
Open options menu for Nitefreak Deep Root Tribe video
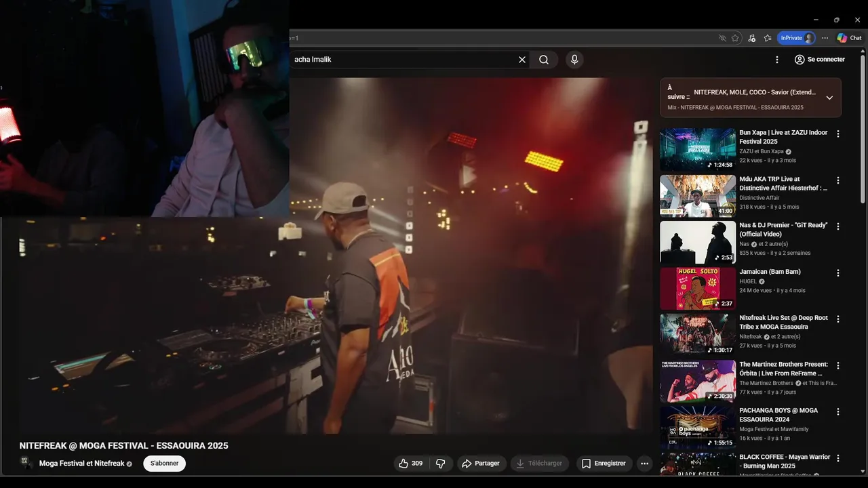(837, 319)
